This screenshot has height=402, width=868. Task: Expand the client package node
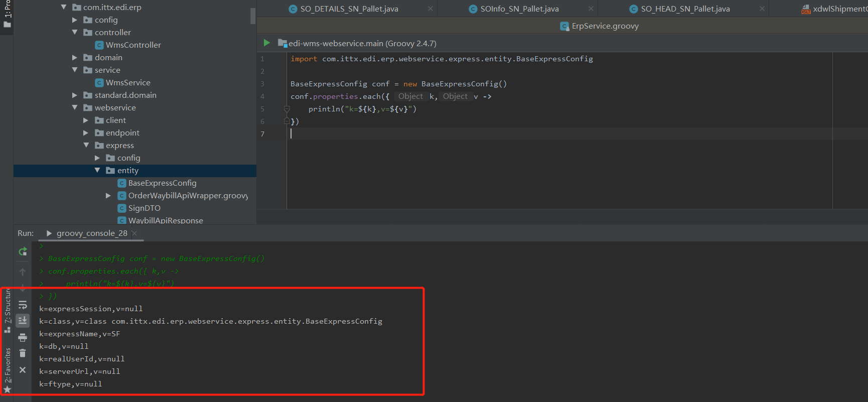tap(86, 120)
